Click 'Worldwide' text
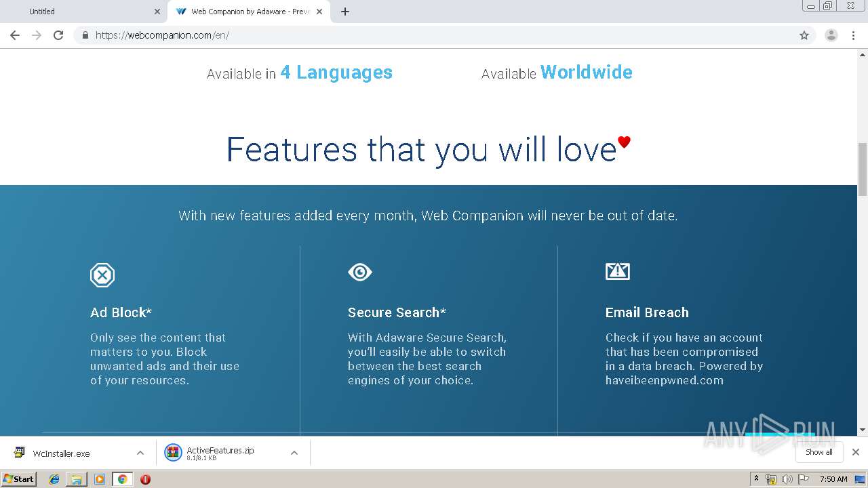 pos(587,73)
